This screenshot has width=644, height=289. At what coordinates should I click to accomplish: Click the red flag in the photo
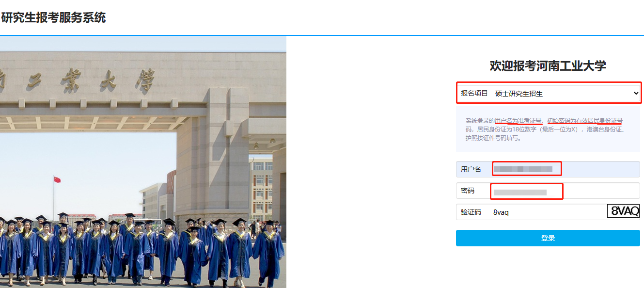tap(57, 180)
